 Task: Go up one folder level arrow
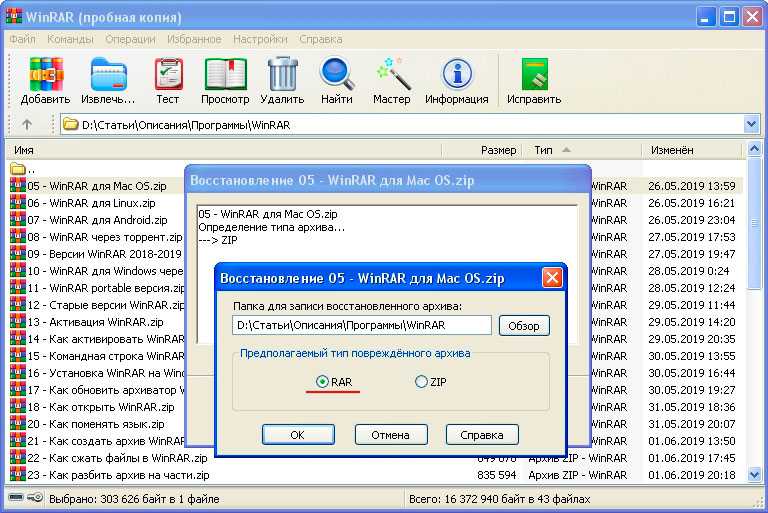(x=27, y=125)
